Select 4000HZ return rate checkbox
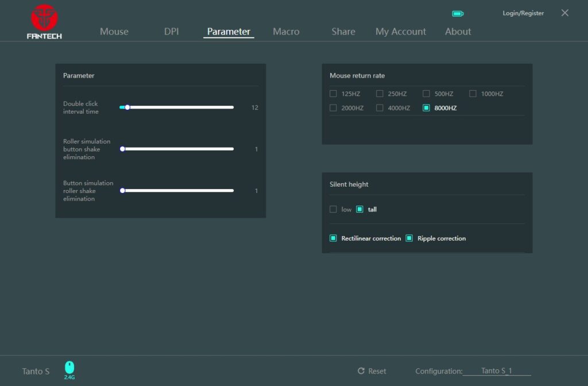The height and width of the screenshot is (386, 588). coord(380,108)
